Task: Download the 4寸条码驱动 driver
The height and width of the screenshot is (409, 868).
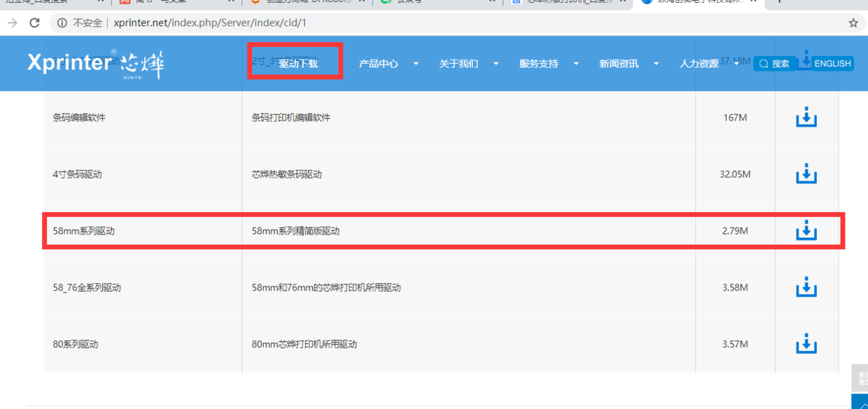Action: tap(806, 174)
